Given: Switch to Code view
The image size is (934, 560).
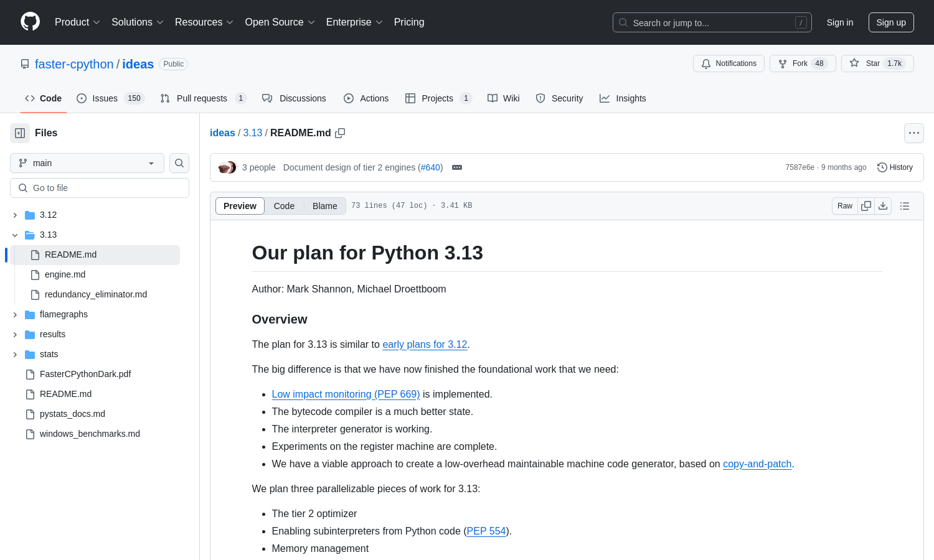Looking at the screenshot, I should pyautogui.click(x=284, y=205).
